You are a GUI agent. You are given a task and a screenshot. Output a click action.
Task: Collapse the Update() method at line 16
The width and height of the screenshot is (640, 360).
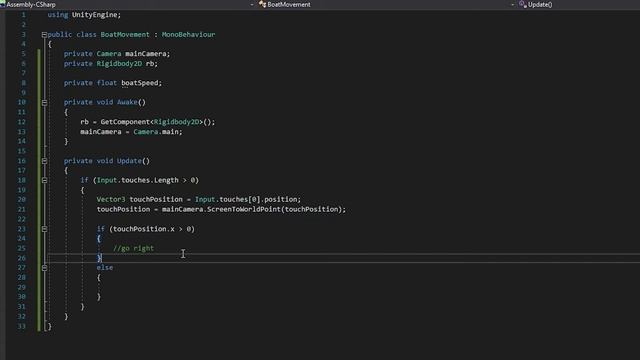44,161
